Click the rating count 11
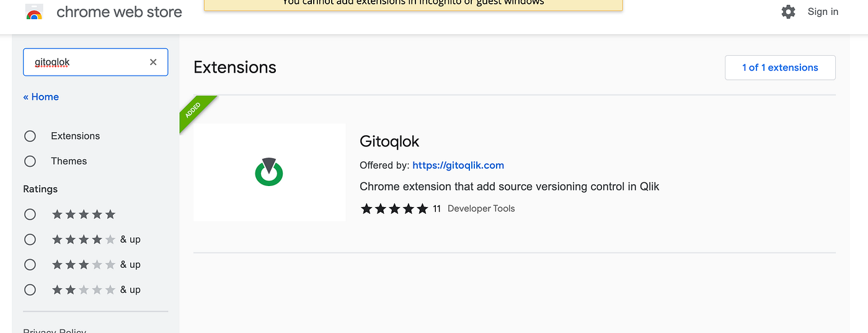The image size is (868, 333). [x=436, y=209]
